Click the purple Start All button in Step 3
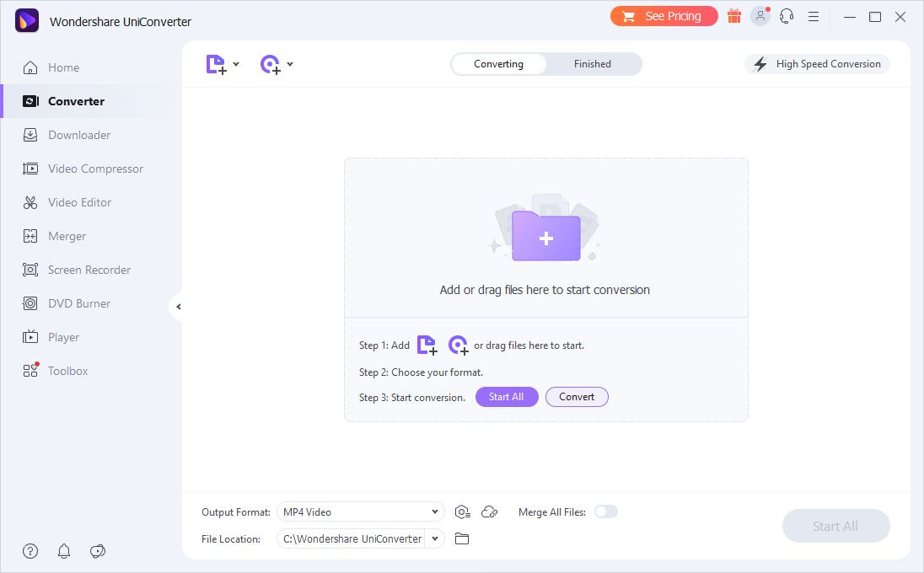 point(507,397)
